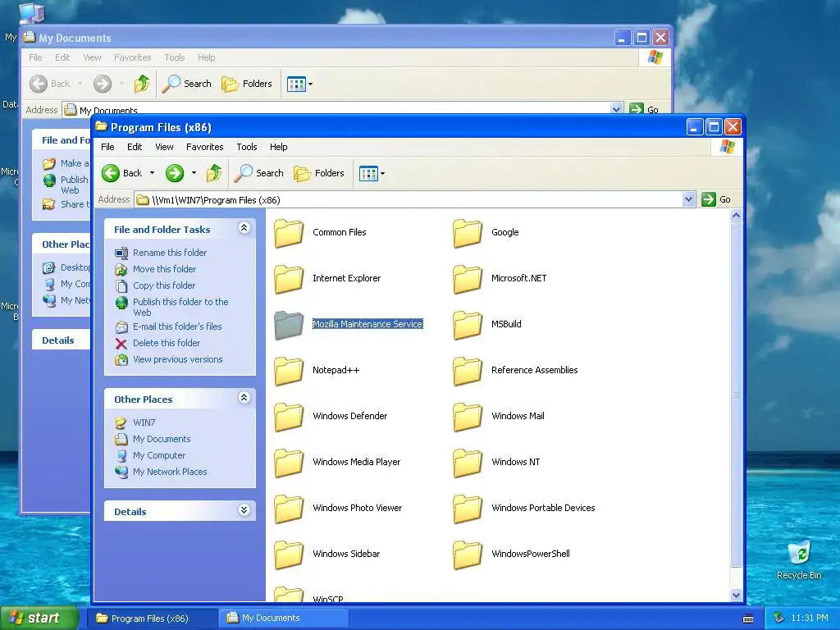This screenshot has height=630, width=840.
Task: Open Help menu in Program Files window
Action: click(279, 147)
